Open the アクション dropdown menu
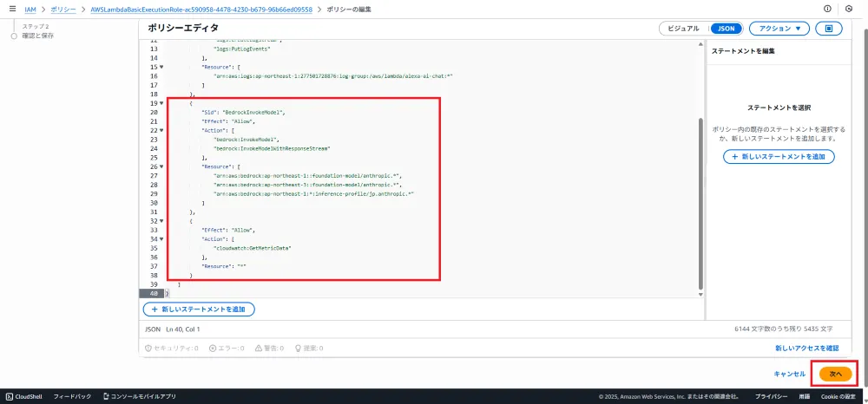The width and height of the screenshot is (868, 404). (x=779, y=29)
